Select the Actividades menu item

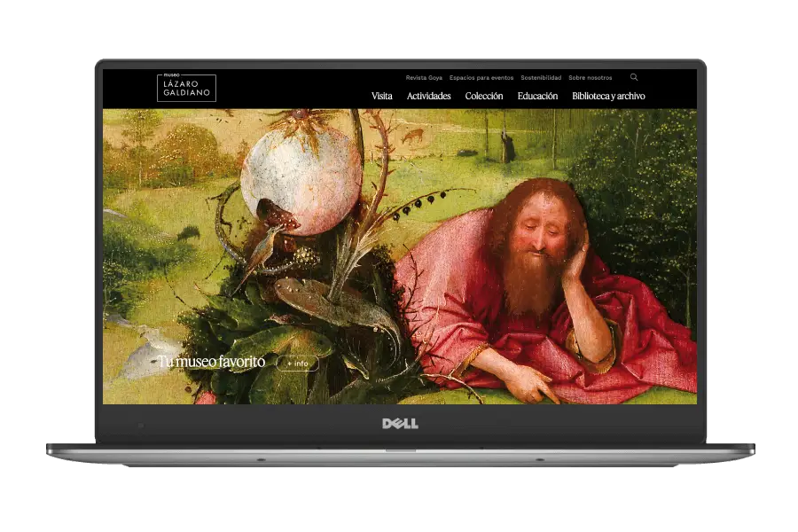coord(428,97)
